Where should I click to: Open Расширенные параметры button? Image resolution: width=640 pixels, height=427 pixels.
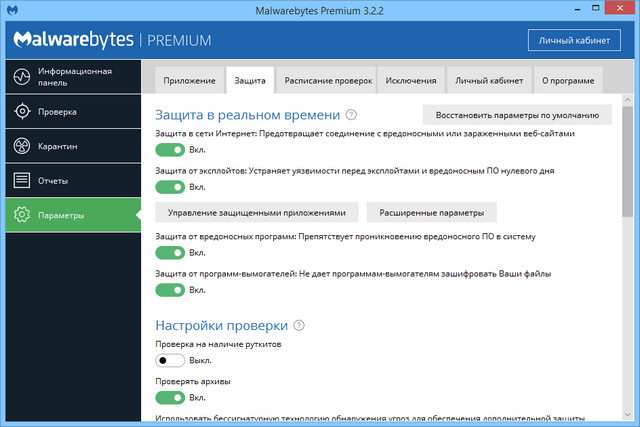[431, 212]
